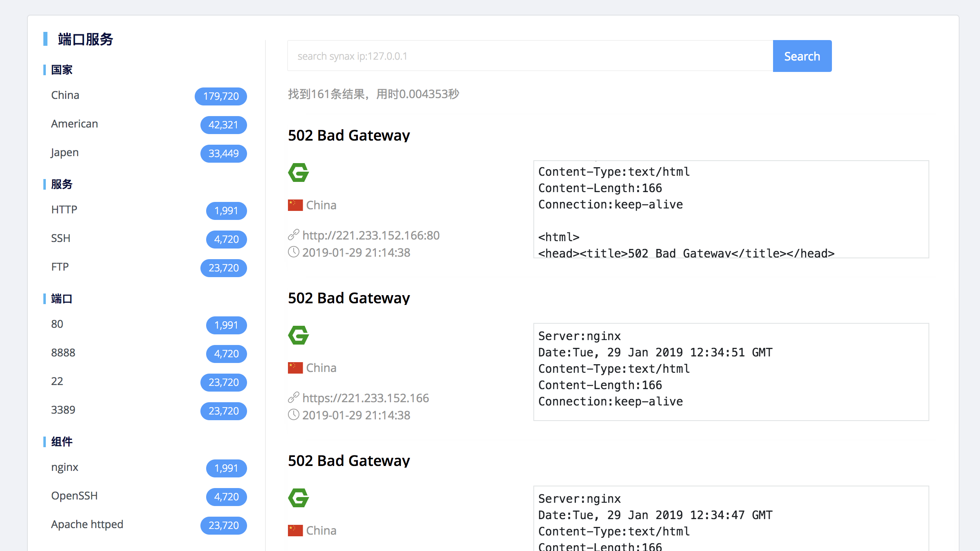Click the 端口 section heading
Screen dimensions: 980x551
62,299
